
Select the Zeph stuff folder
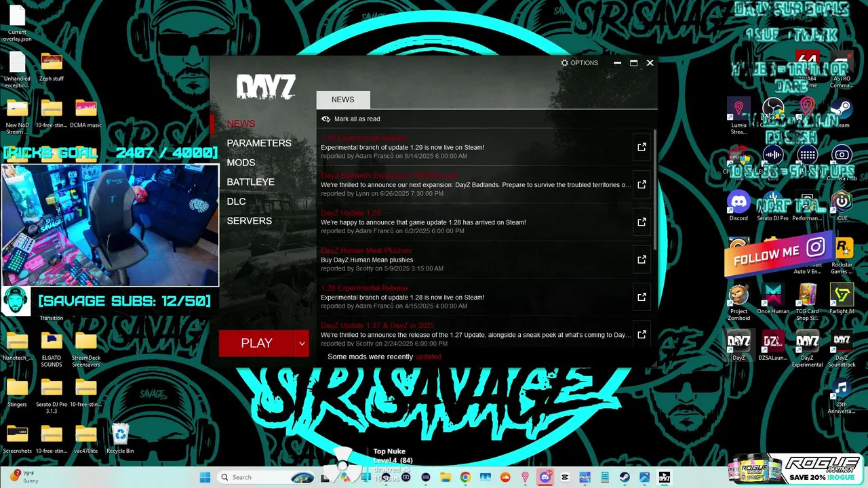52,66
